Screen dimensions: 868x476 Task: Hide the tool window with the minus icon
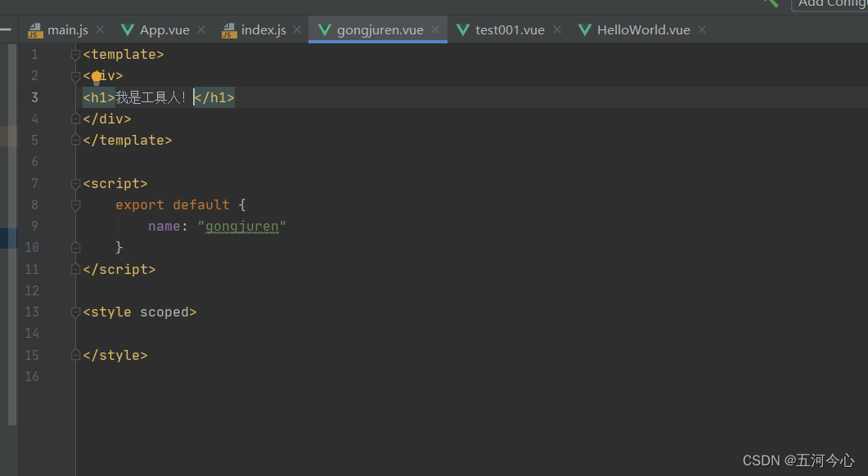click(6, 29)
